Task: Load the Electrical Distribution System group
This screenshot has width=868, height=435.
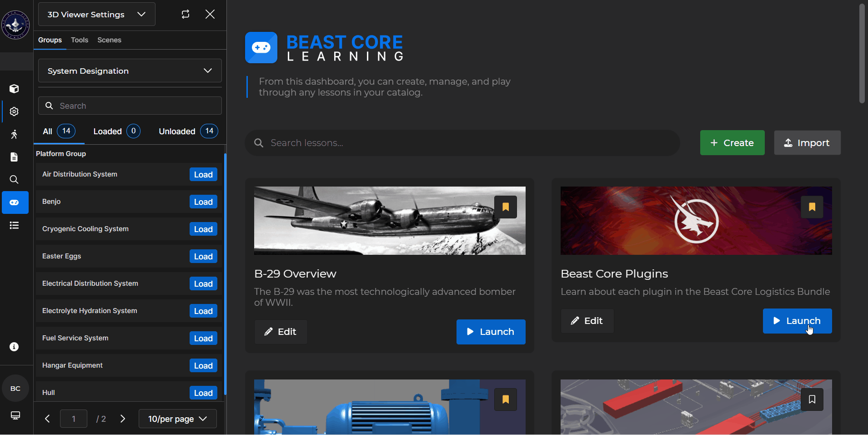Action: (203, 284)
